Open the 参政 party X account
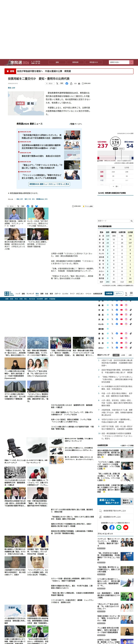This screenshot has height=644, width=138. pyautogui.click(x=112, y=333)
